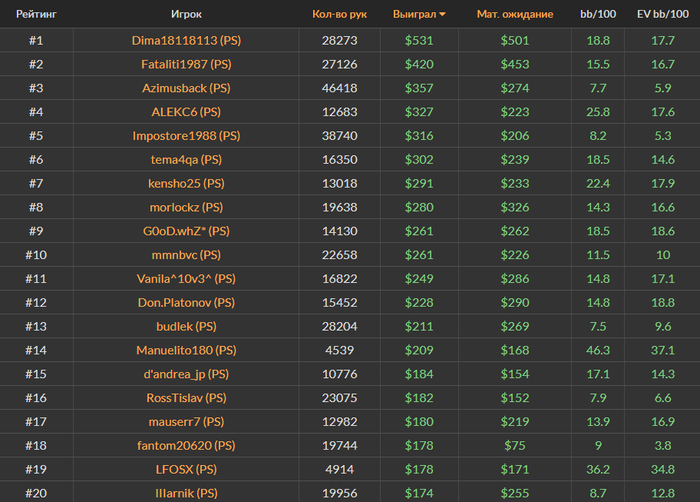This screenshot has height=502, width=700.
Task: View tema4qa (PS) player stats
Action: click(x=185, y=159)
